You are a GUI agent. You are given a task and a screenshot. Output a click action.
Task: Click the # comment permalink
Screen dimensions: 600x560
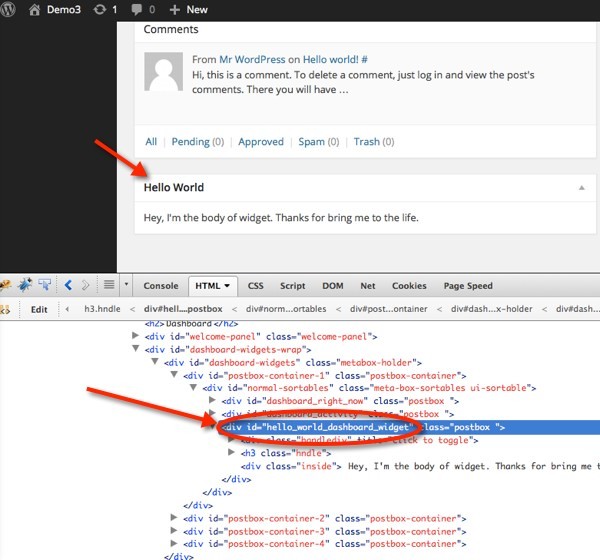364,60
